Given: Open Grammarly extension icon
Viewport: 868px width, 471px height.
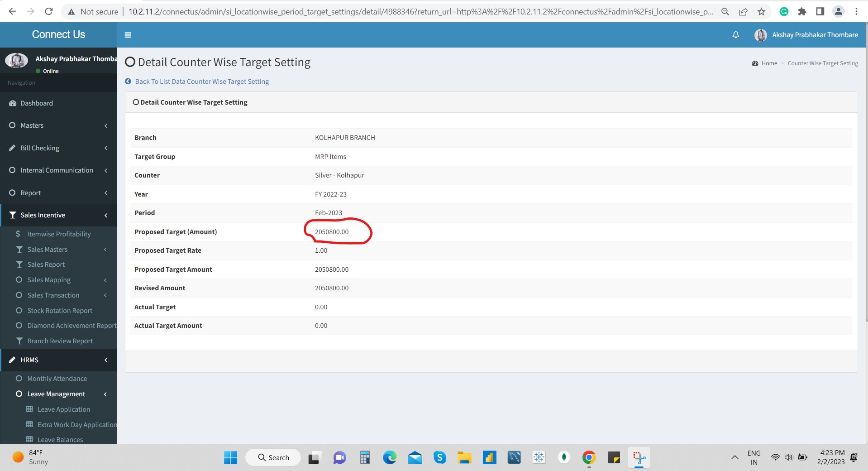Looking at the screenshot, I should pos(784,12).
